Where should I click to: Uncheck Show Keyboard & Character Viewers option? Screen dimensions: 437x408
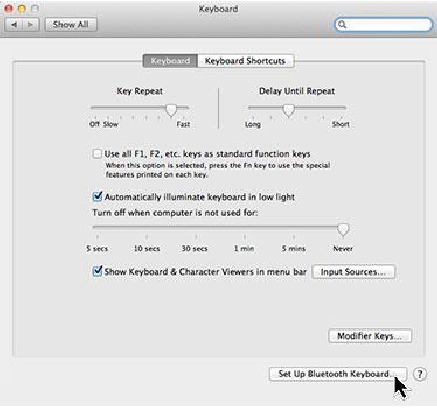coord(97,271)
